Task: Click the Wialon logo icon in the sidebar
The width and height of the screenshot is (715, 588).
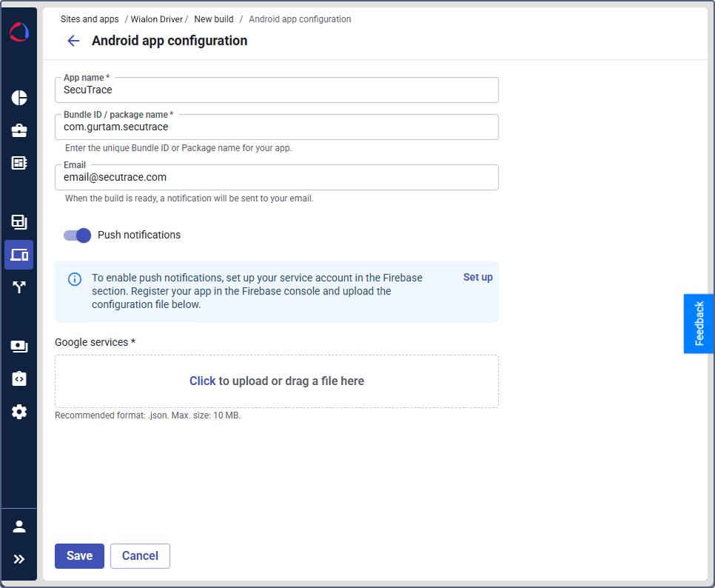Action: point(19,32)
